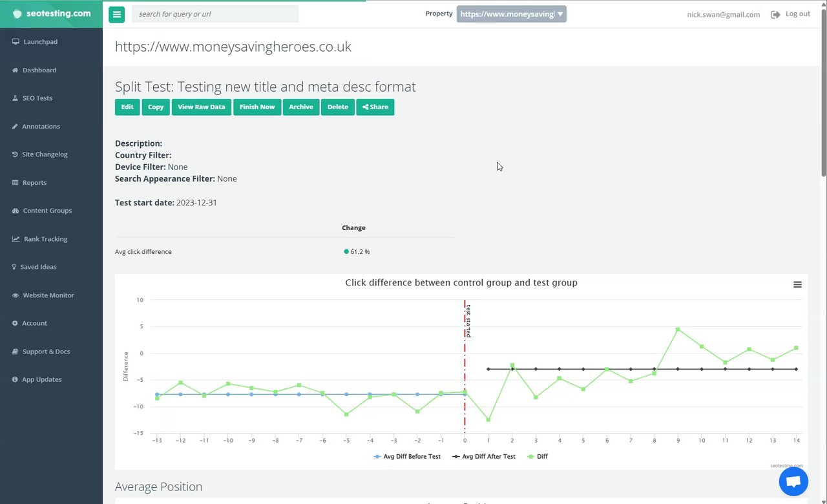Viewport: 827px width, 504px height.
Task: Go to Site Changelog in sidebar
Action: [x=45, y=154]
